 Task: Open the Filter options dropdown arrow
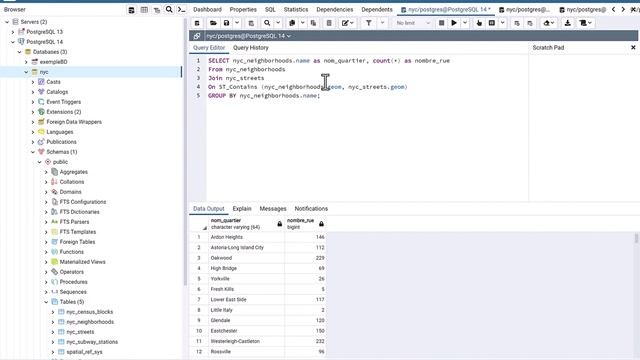[x=382, y=23]
